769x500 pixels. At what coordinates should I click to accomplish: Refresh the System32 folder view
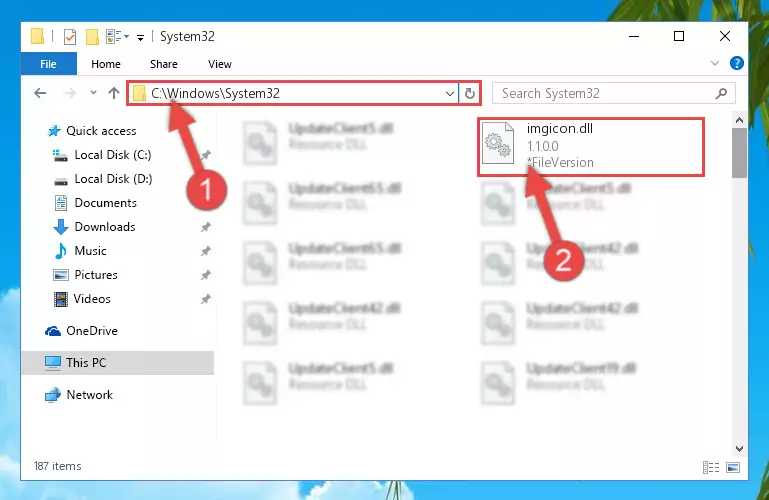470,93
